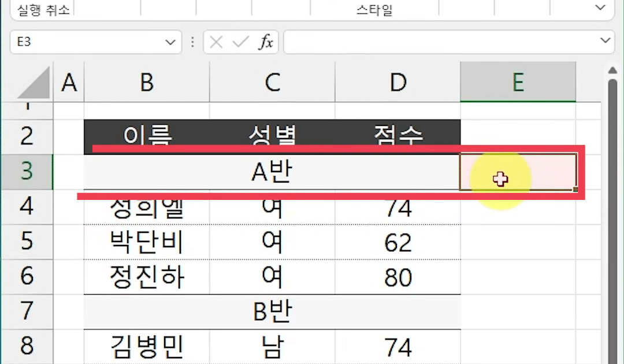The height and width of the screenshot is (364, 624).
Task: Click the formula bar options dots handle
Action: pos(192,42)
